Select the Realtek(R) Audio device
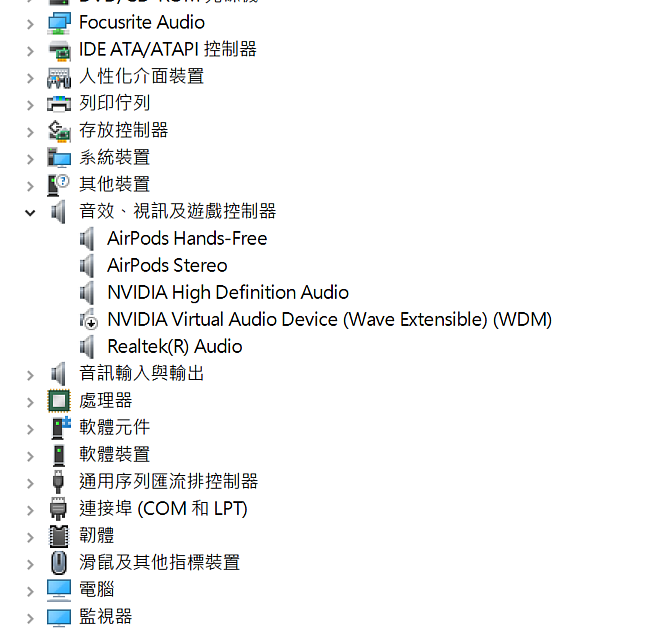Image resolution: width=648 pixels, height=633 pixels. click(x=174, y=346)
